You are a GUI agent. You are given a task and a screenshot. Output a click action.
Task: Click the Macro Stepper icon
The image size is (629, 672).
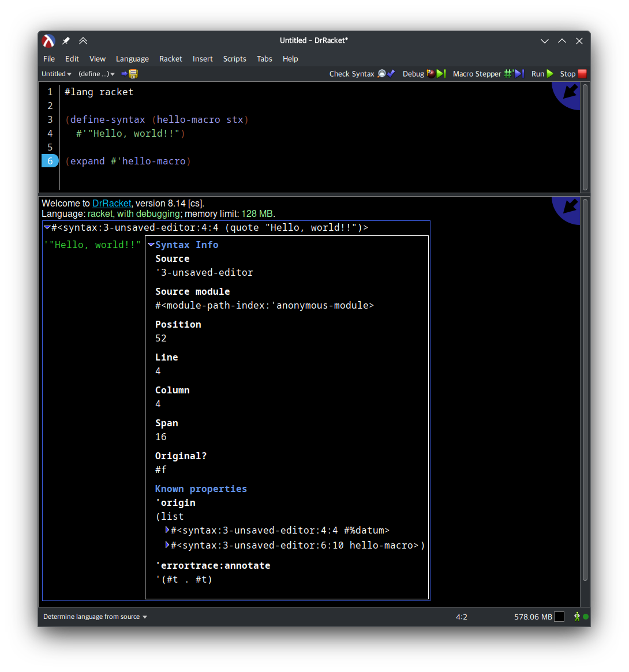(514, 74)
